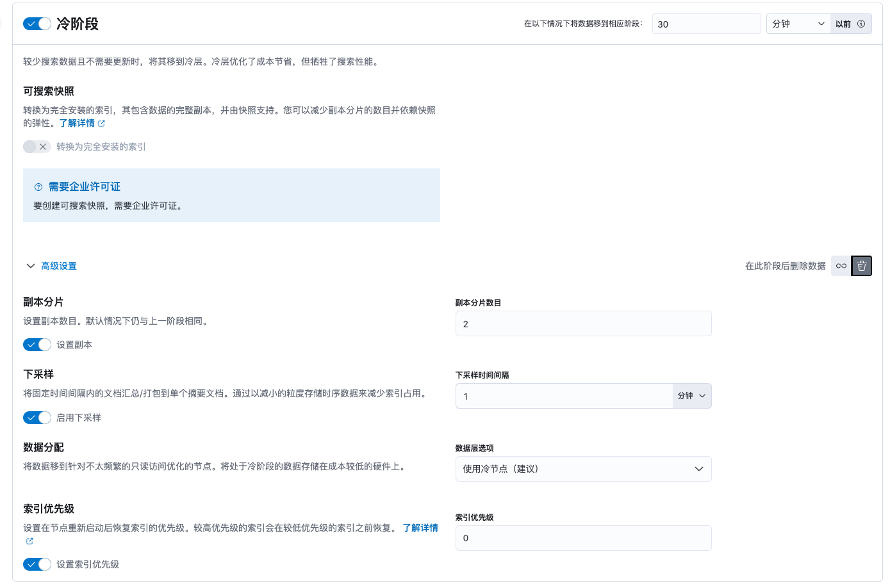Click the 副本分片 section heading

tap(44, 302)
